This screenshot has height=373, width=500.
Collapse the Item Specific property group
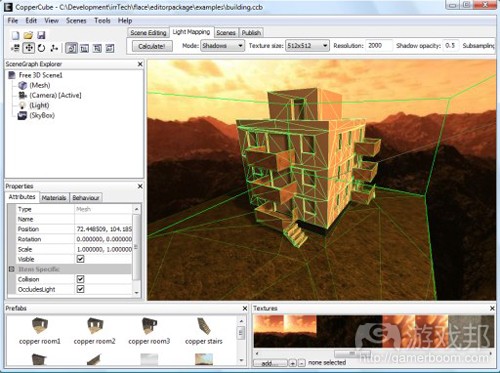click(12, 269)
